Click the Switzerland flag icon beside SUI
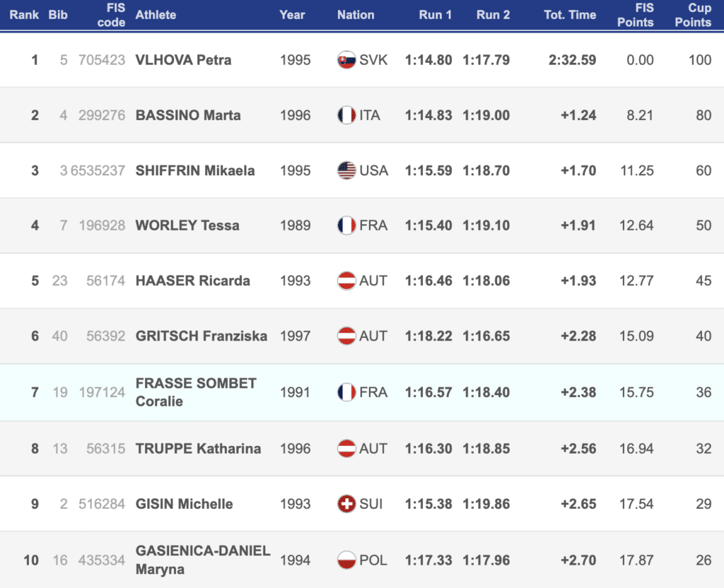Screen dimensions: 724x588 [x=346, y=504]
